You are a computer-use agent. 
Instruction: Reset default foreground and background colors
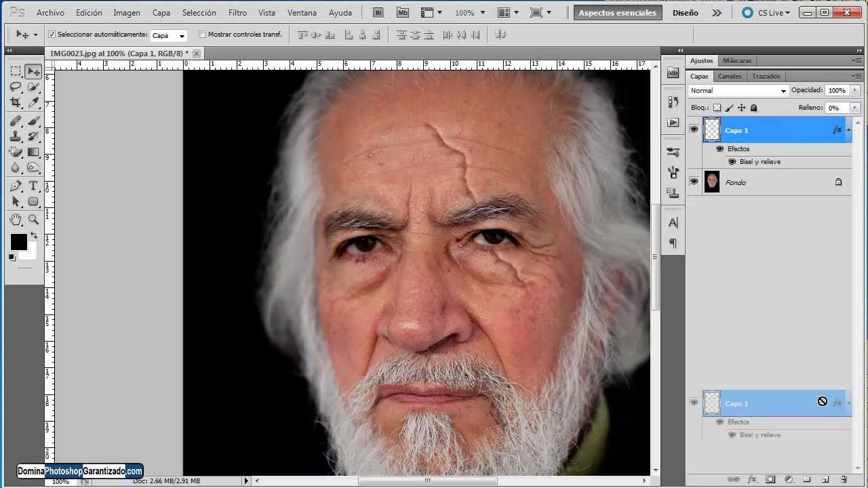12,258
